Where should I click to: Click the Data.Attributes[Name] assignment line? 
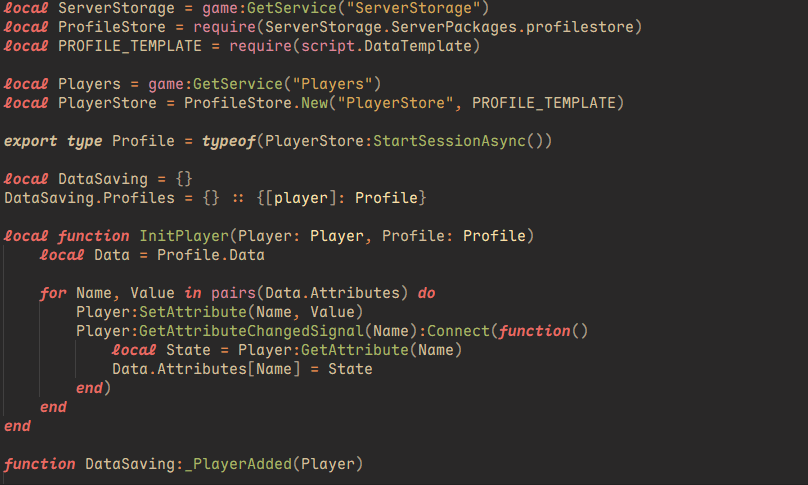(242, 369)
